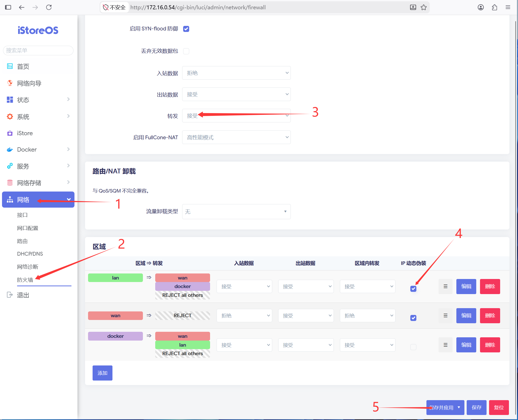Screen dimensions: 518x420
Task: Click the iStore shopping bag icon
Action: (x=10, y=133)
